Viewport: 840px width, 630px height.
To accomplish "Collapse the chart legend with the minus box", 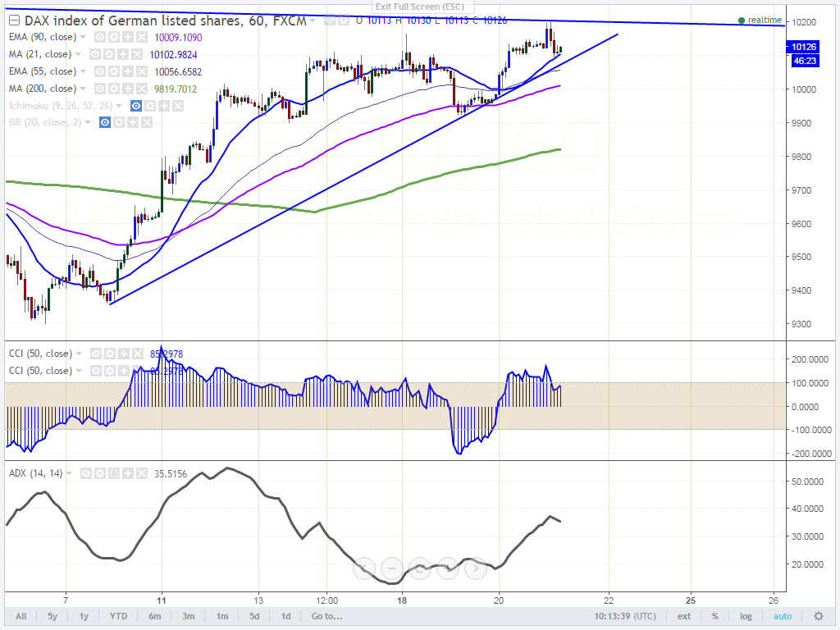I will point(15,21).
